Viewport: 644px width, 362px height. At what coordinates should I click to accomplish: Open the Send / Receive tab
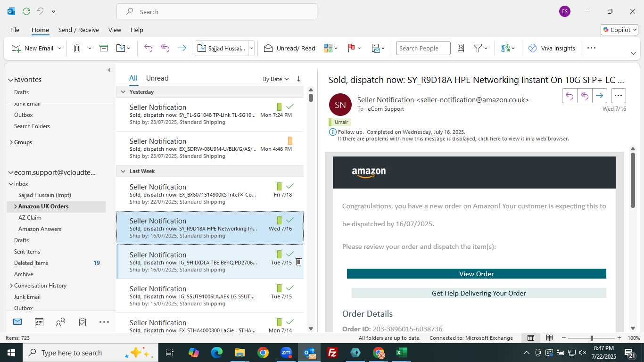[79, 30]
